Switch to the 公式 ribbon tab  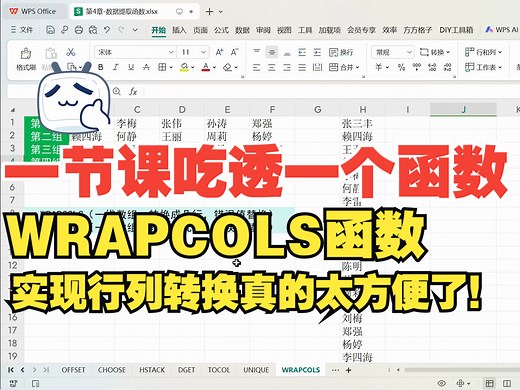(221, 30)
